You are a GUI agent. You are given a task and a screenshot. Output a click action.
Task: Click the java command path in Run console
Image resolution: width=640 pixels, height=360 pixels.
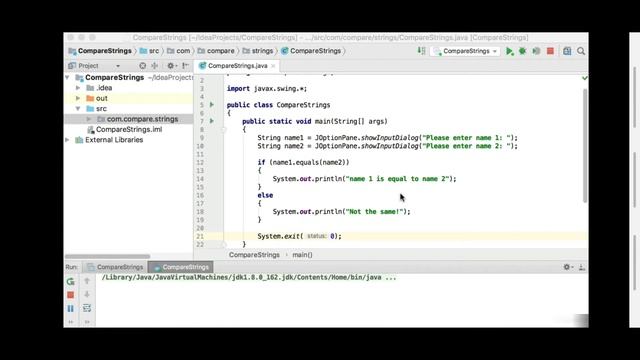[x=249, y=278]
